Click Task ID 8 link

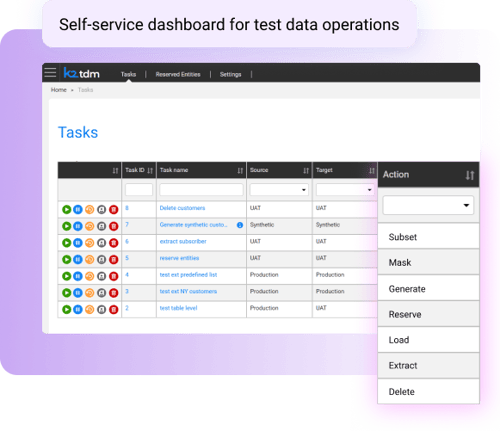[127, 208]
